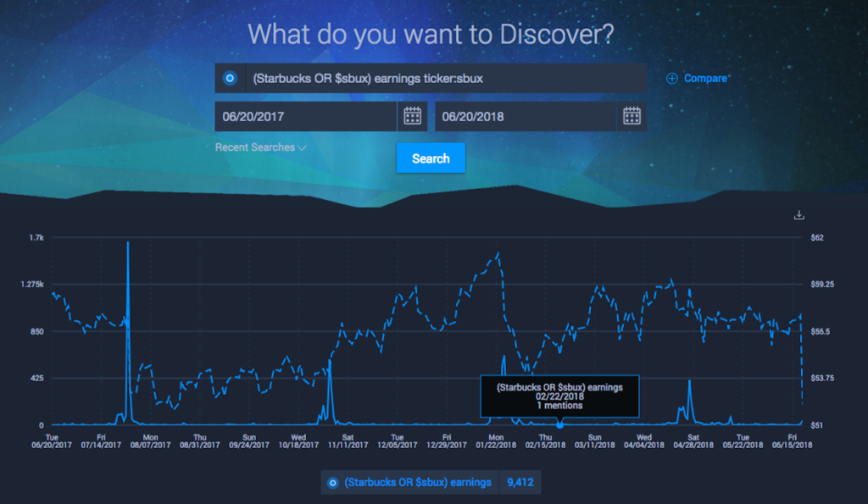Click the chart download/export icon
The height and width of the screenshot is (504, 868).
(x=798, y=215)
